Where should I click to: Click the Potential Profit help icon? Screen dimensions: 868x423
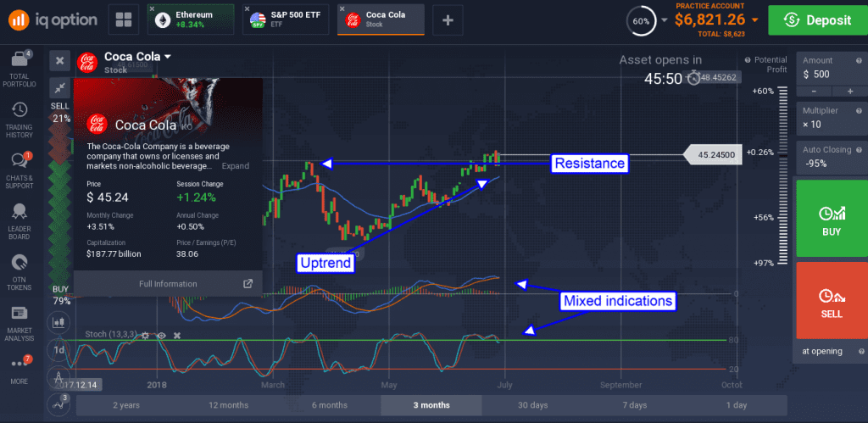click(x=748, y=60)
